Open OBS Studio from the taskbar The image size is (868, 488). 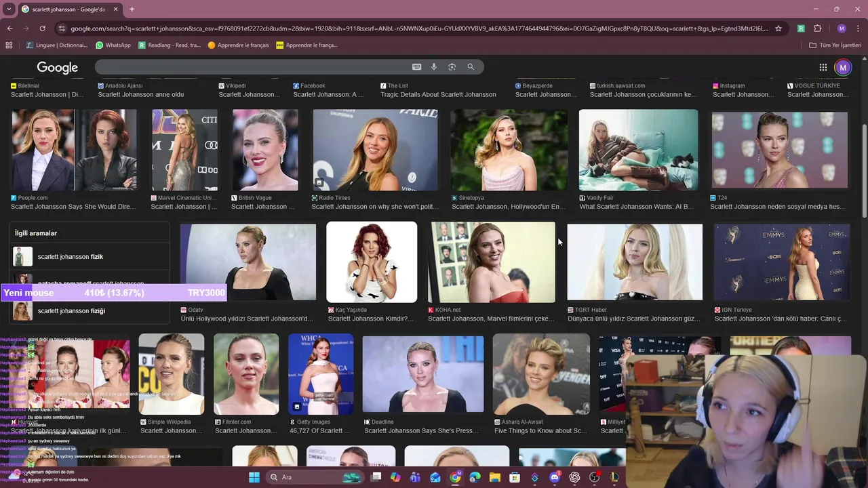click(x=595, y=477)
